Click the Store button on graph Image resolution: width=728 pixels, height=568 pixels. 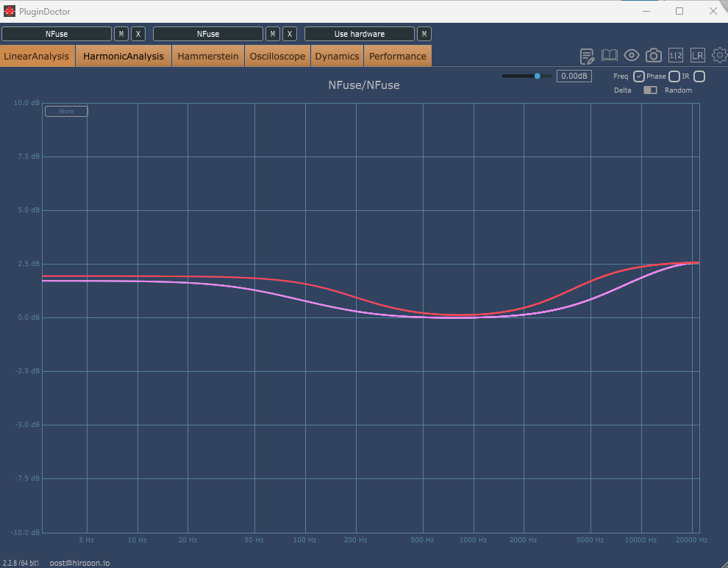[x=66, y=112]
